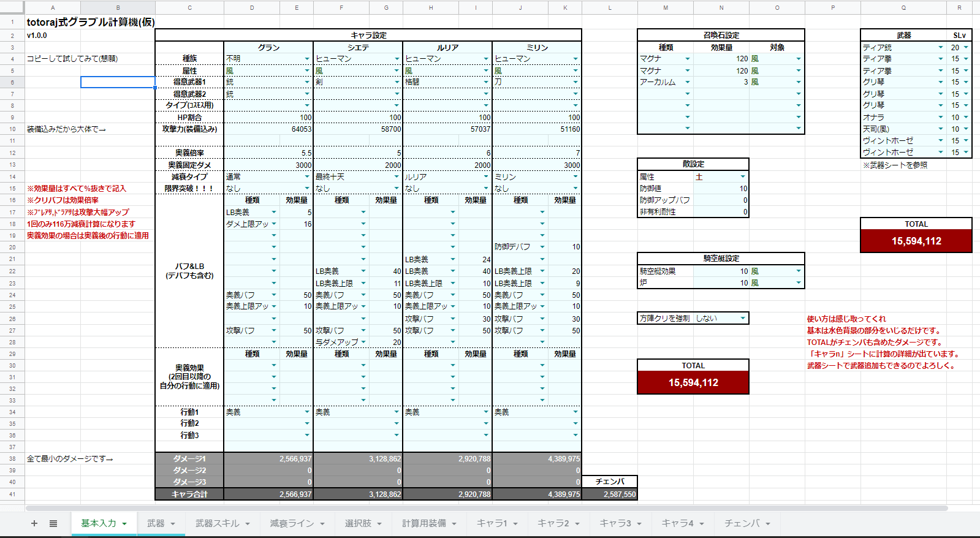Viewport: 980px width, 538px height.
Task: Open グラン's 種族 dropdown showing 不明
Action: [x=307, y=59]
